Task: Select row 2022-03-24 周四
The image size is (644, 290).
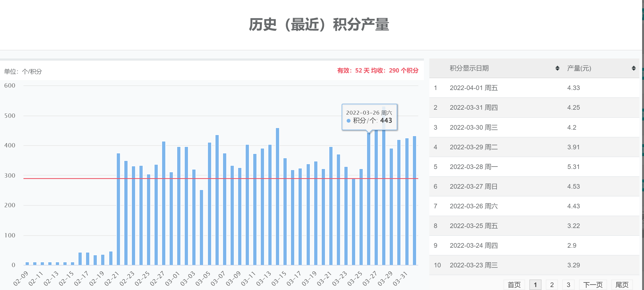Action: point(534,245)
